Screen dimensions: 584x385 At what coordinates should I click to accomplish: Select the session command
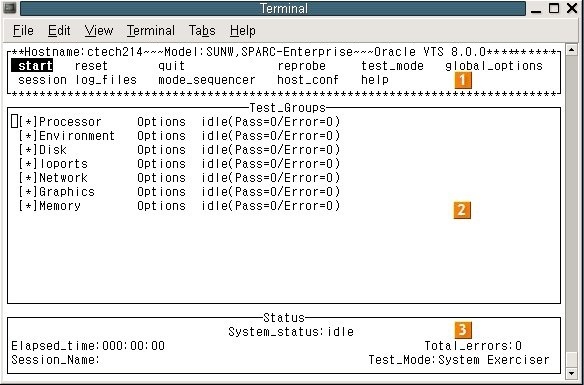click(x=42, y=80)
